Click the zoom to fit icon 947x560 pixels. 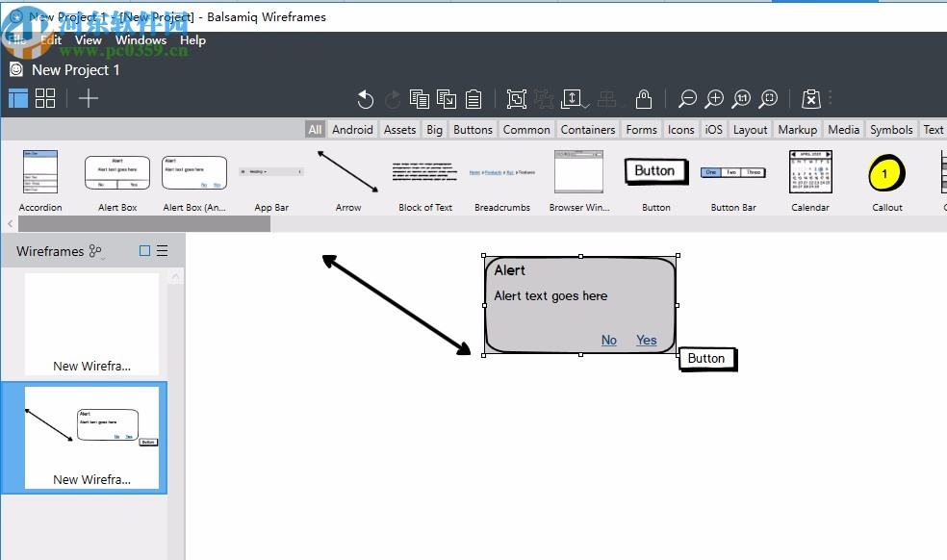(768, 99)
